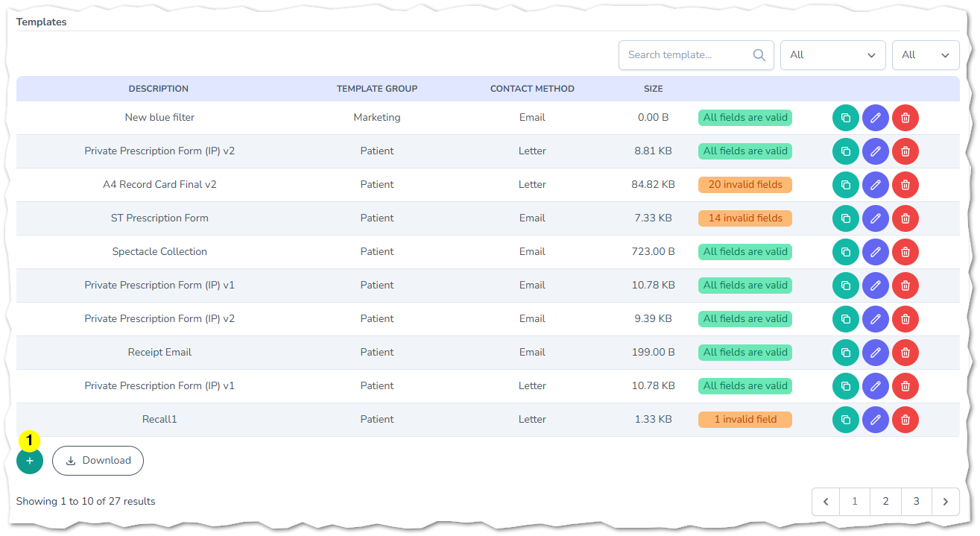Click the 1 invalid field badge
980x536 pixels.
[745, 420]
